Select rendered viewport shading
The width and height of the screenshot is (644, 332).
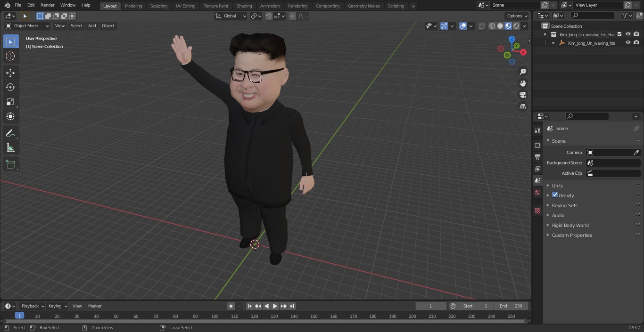(x=516, y=26)
